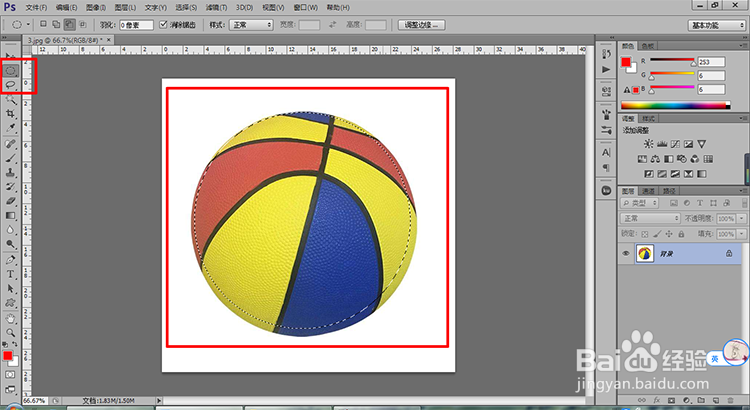This screenshot has height=410, width=750.
Task: Select the Path Selection tool
Action: [x=11, y=289]
